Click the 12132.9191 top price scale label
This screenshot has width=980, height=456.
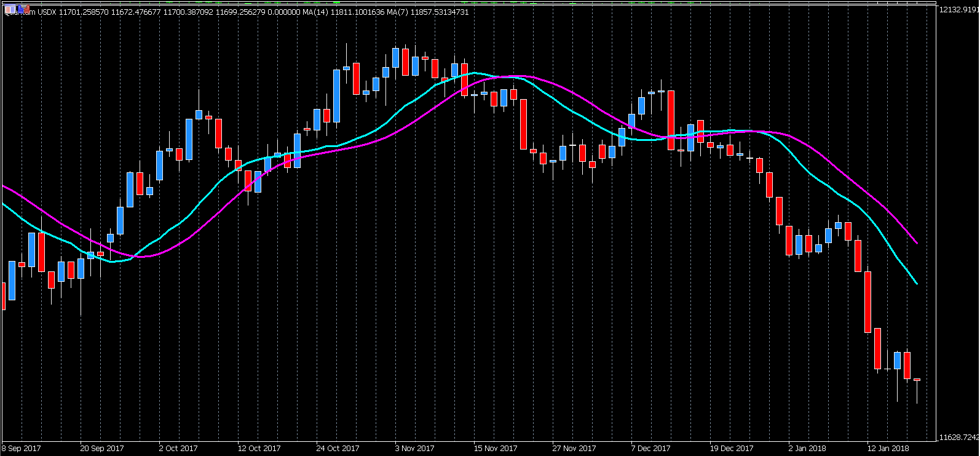[x=958, y=9]
